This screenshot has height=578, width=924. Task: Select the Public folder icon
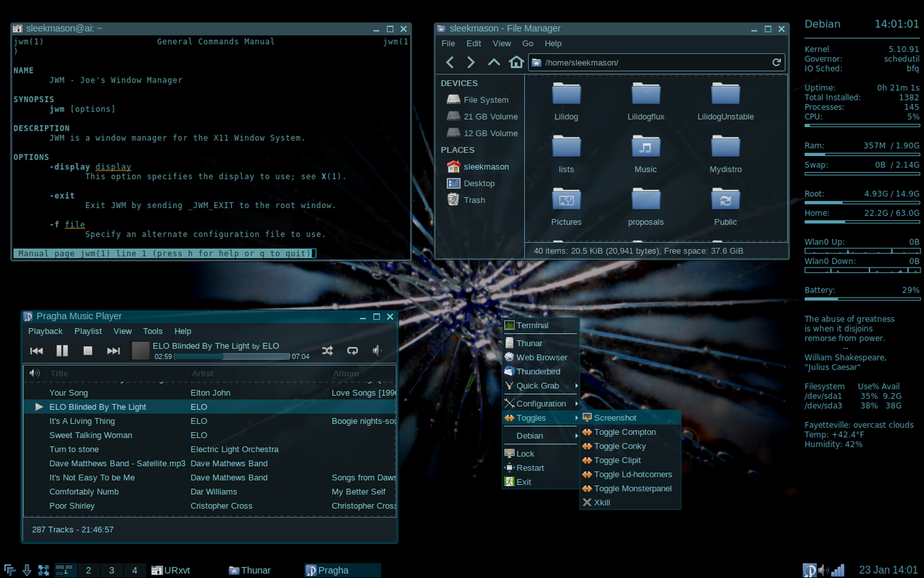pos(725,199)
